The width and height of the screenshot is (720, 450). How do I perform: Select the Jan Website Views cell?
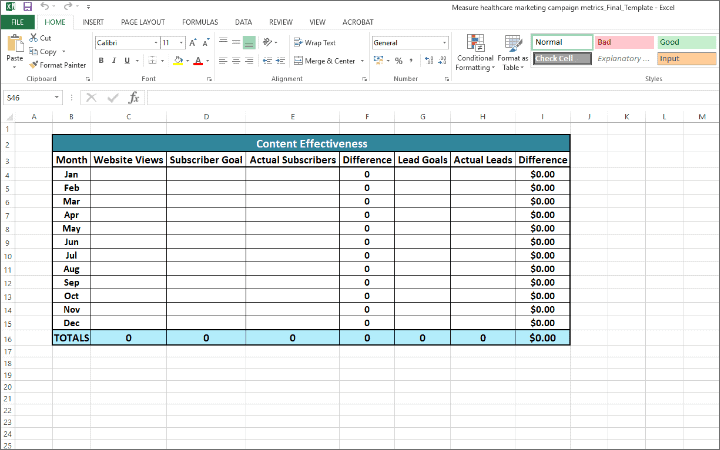coord(128,174)
